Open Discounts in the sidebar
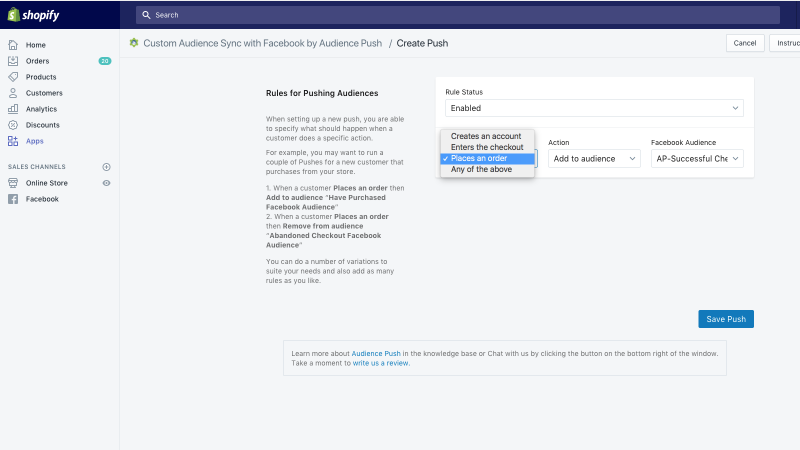This screenshot has height=450, width=800. coord(43,125)
